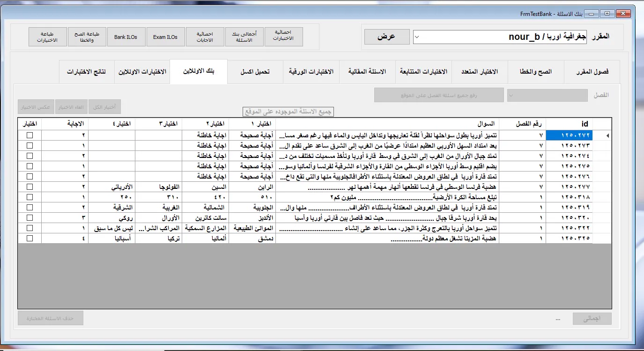Screen dimensions: 644x351
Task: Click the طباعة الصح والخطا button
Action: click(87, 37)
